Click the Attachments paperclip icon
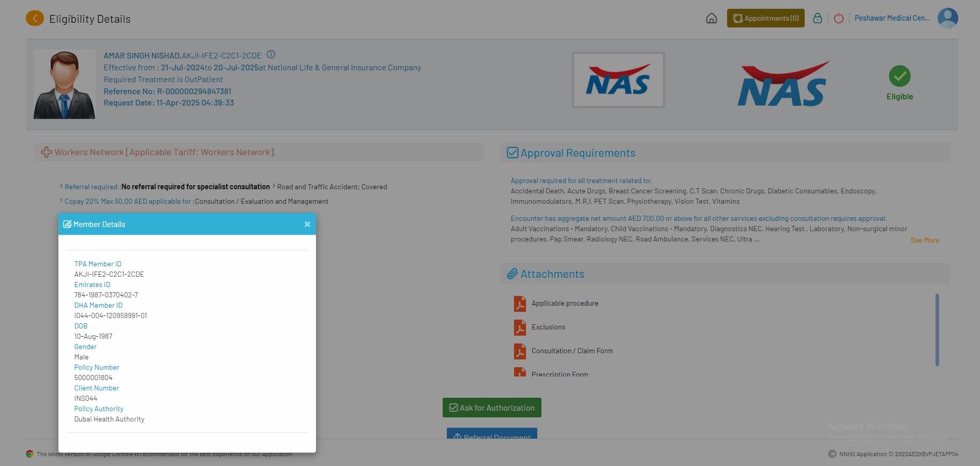 pos(512,274)
